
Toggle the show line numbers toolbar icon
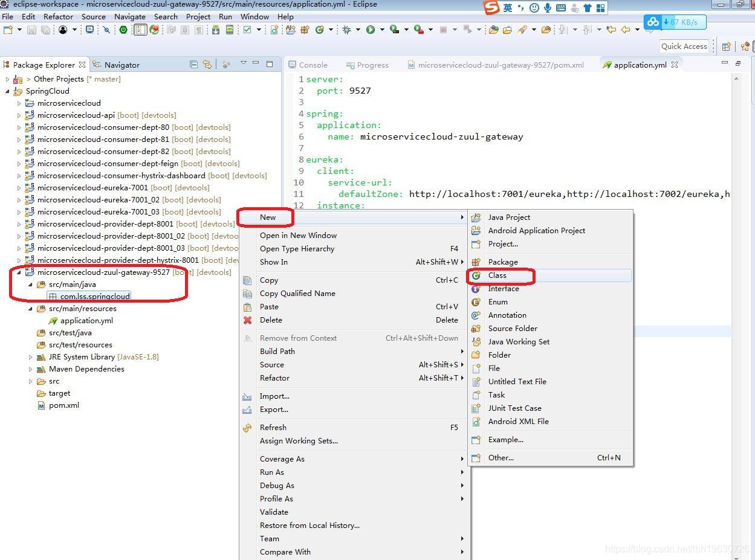click(140, 30)
